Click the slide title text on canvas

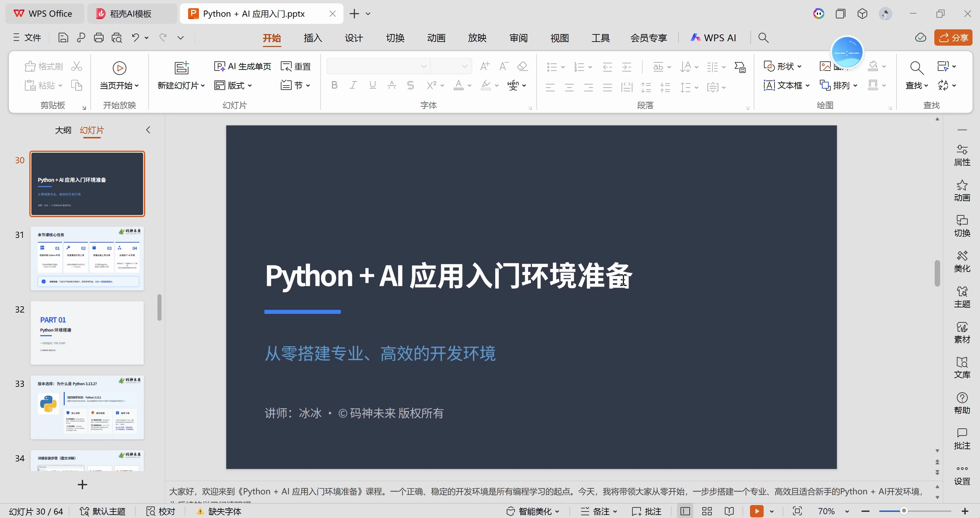point(448,276)
